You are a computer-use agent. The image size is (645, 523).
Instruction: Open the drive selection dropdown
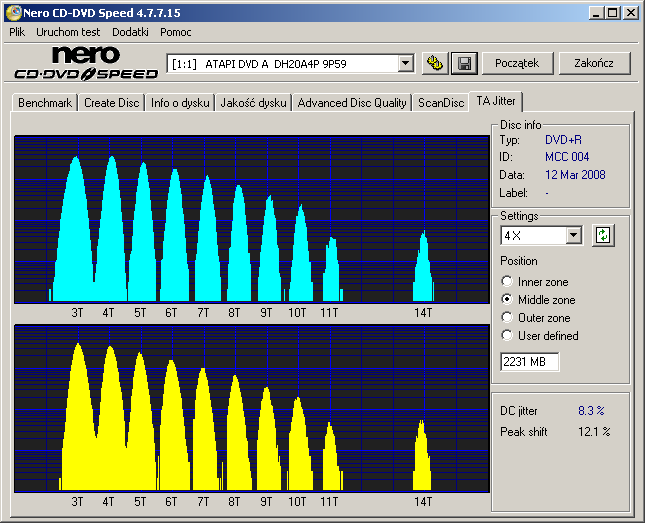(405, 63)
